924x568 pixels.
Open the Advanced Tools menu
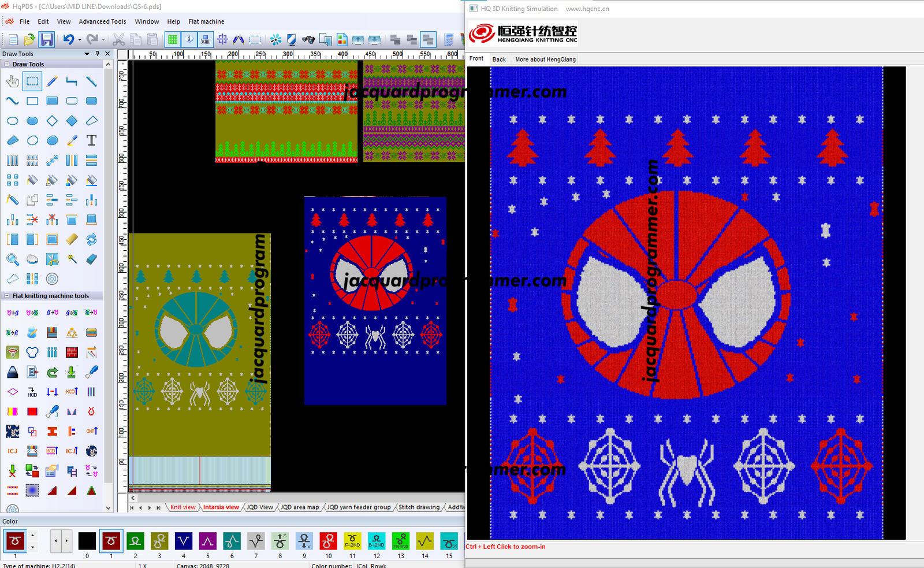click(102, 21)
